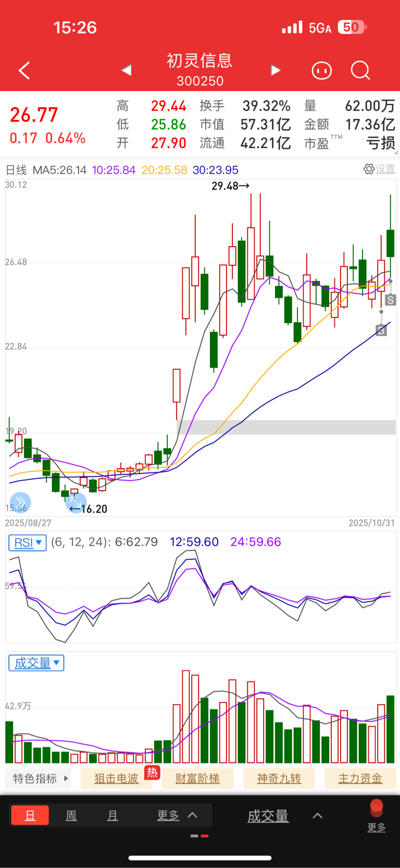Open bottom 成交量 selector
This screenshot has width=400, height=868.
coord(284,816)
